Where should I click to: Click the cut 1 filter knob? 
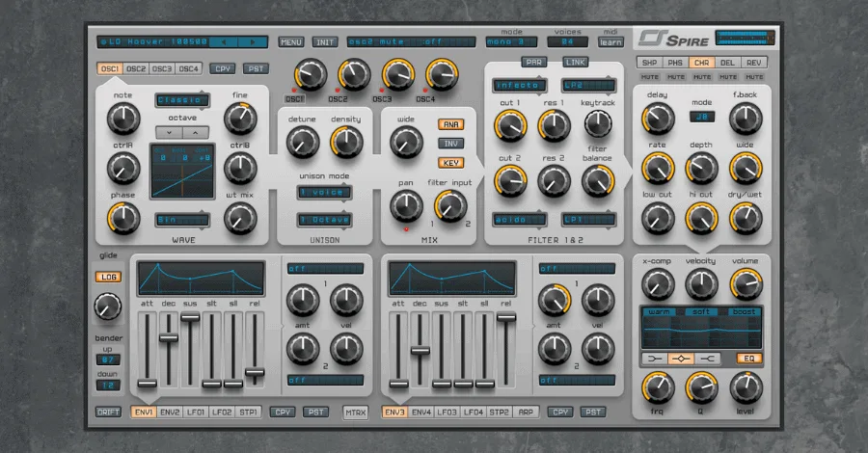[x=510, y=125]
